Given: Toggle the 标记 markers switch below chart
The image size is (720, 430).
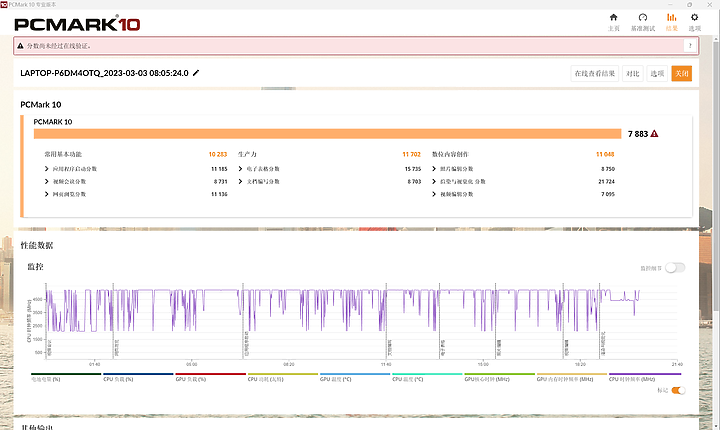Looking at the screenshot, I should point(678,390).
